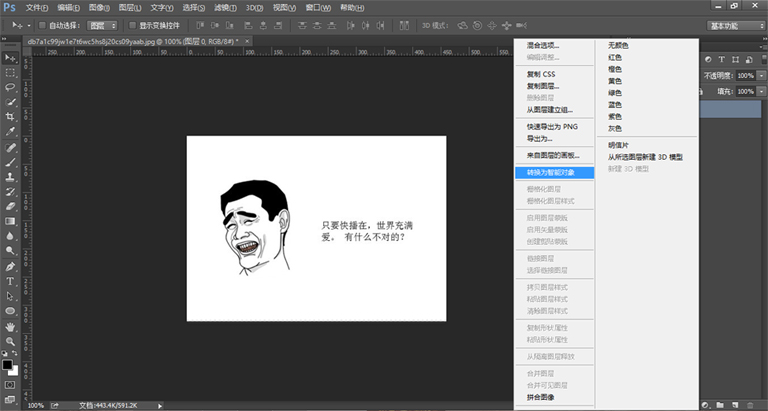The width and height of the screenshot is (768, 411).
Task: Swap foreground and background colors
Action: coord(15,353)
